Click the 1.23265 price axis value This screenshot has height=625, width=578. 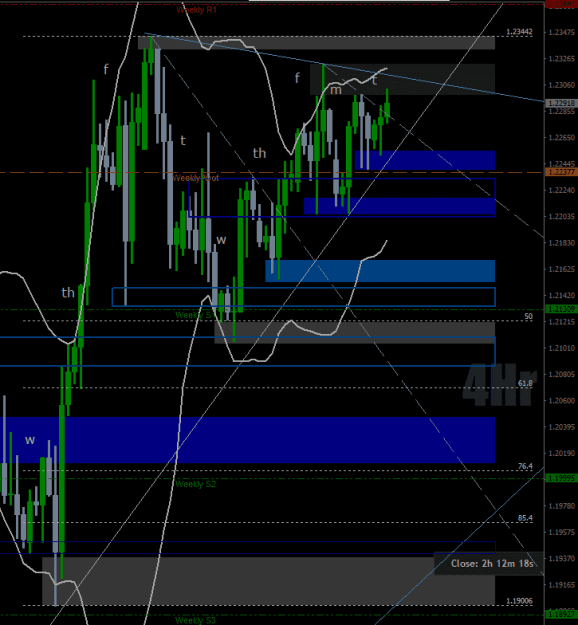tap(561, 59)
